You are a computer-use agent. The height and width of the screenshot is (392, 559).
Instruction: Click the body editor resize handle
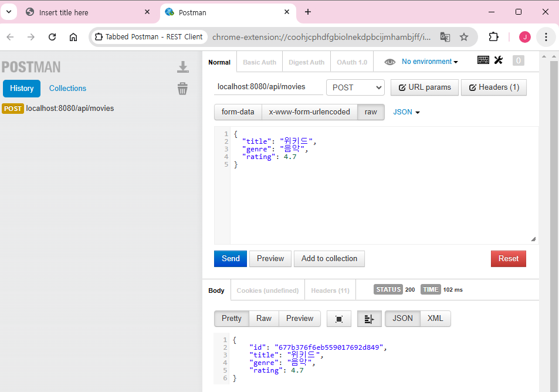pyautogui.click(x=533, y=239)
